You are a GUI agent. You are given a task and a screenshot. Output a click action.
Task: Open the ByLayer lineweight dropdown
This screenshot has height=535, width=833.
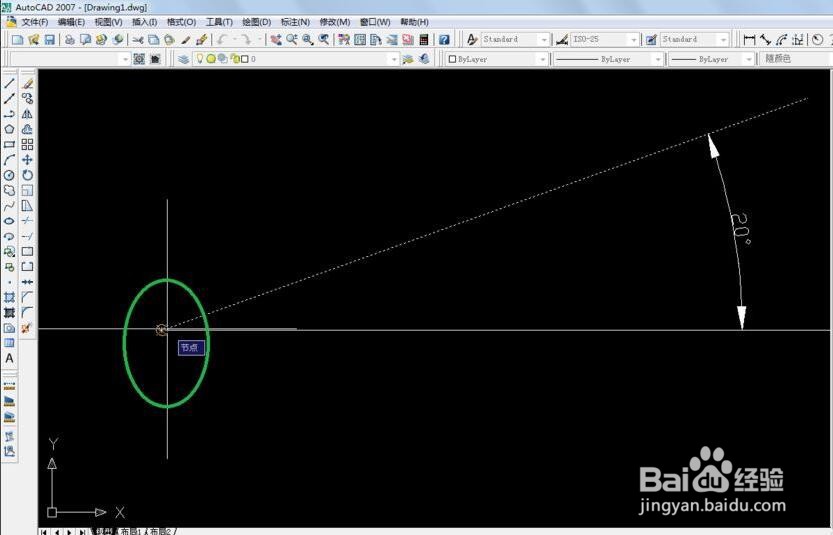pyautogui.click(x=749, y=59)
